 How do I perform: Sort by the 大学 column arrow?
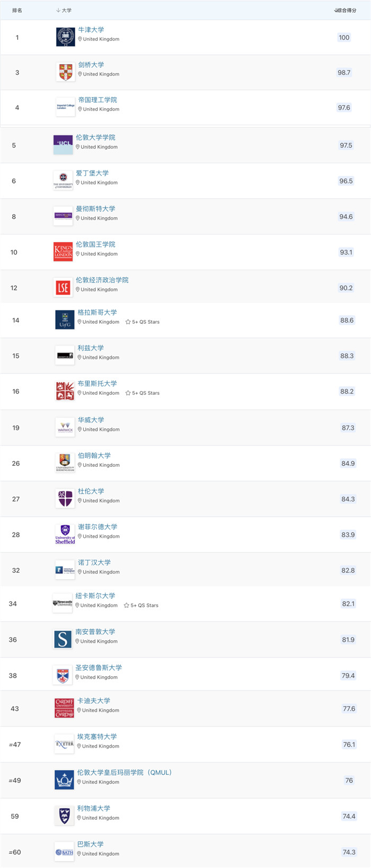[58, 11]
